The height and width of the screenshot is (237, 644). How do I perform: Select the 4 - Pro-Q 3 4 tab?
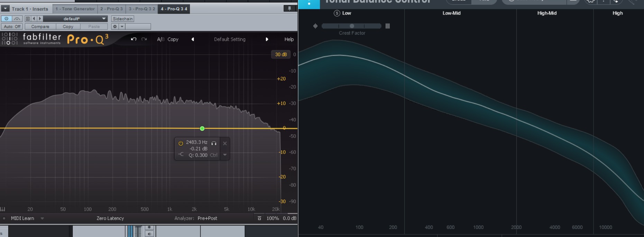[174, 9]
